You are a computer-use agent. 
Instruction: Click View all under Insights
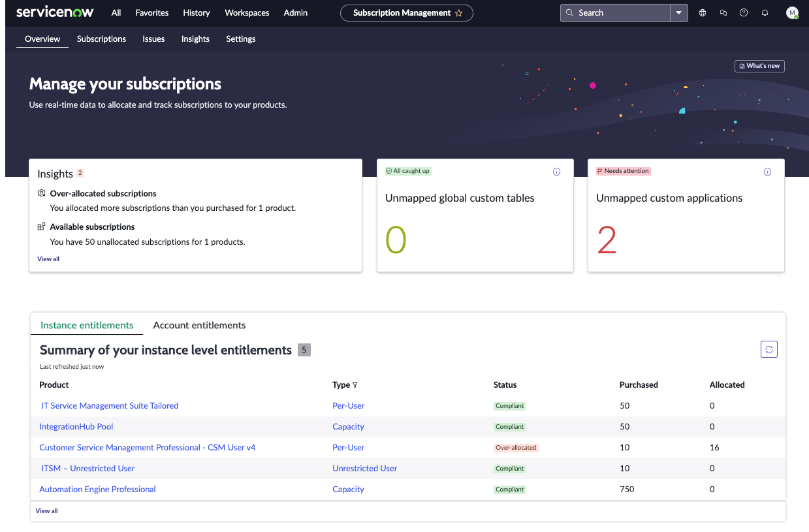48,259
